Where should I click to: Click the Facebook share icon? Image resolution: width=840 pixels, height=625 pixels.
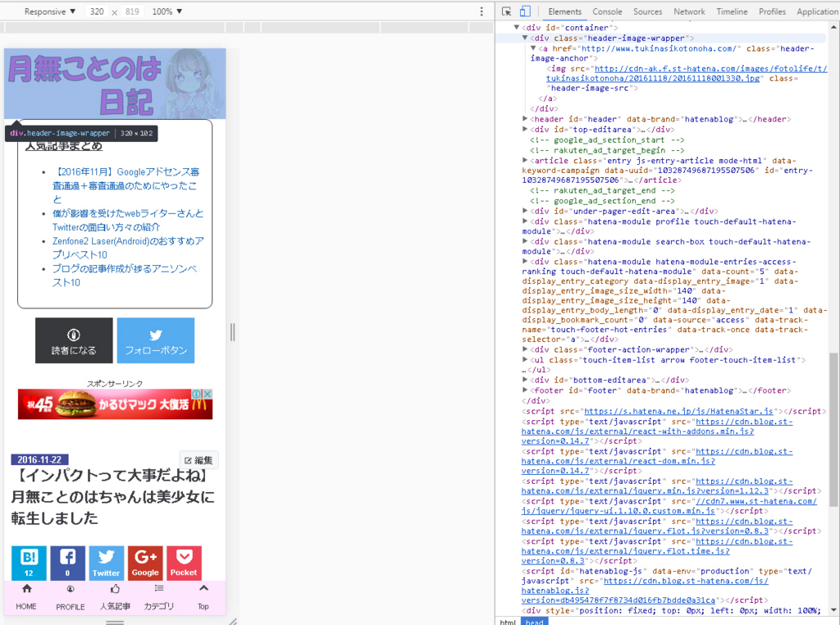tap(67, 563)
